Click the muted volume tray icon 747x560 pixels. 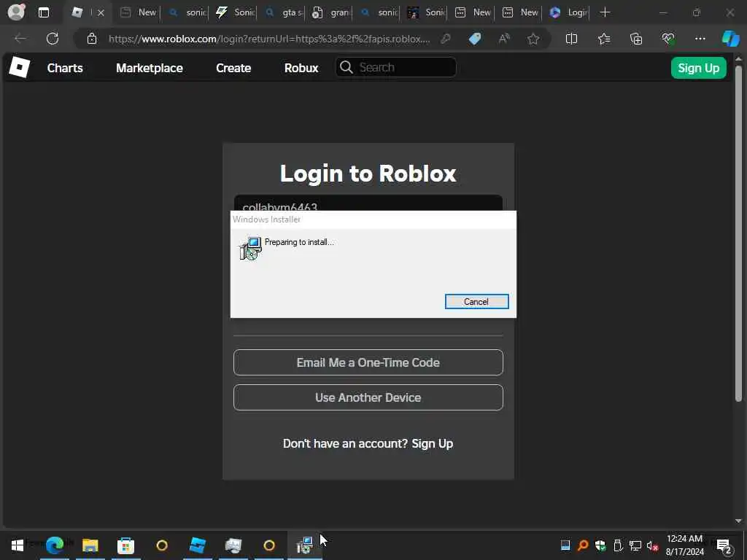point(652,545)
